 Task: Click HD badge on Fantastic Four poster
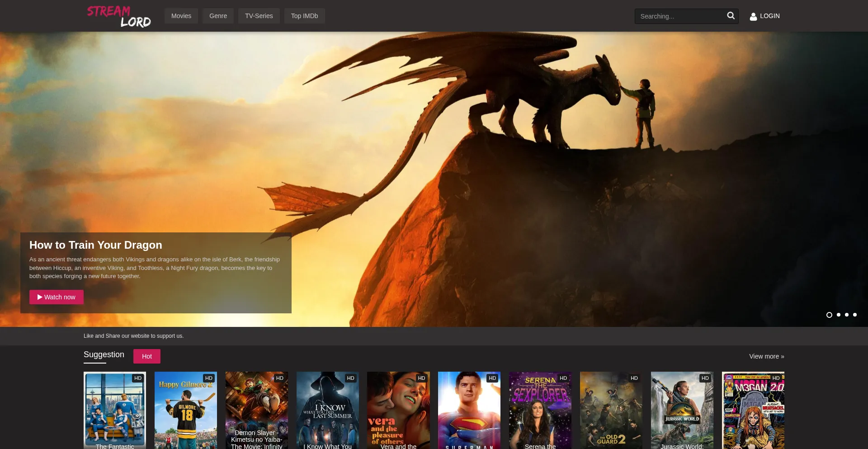point(138,378)
